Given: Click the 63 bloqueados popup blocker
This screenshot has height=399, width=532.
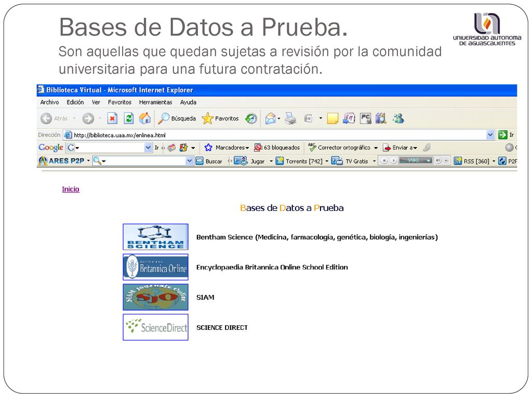Looking at the screenshot, I should point(277,148).
